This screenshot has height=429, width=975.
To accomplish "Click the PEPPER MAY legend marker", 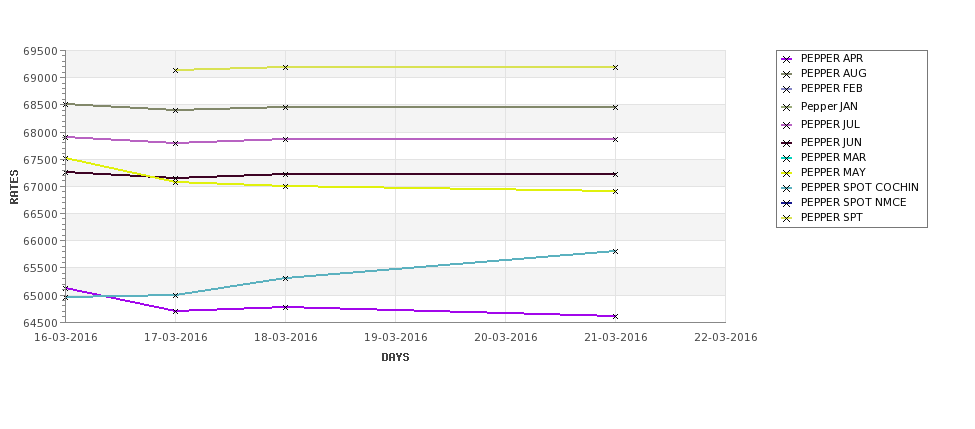I will tap(786, 173).
